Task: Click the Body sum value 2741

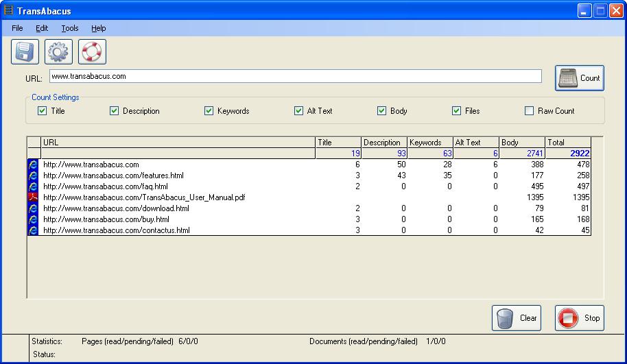Action: tap(535, 154)
